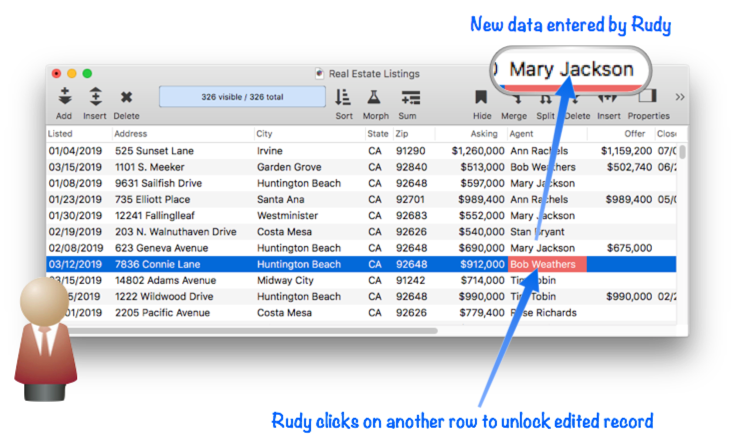Click the highlighted Bob Weathers cell
The width and height of the screenshot is (735, 443).
(x=546, y=264)
